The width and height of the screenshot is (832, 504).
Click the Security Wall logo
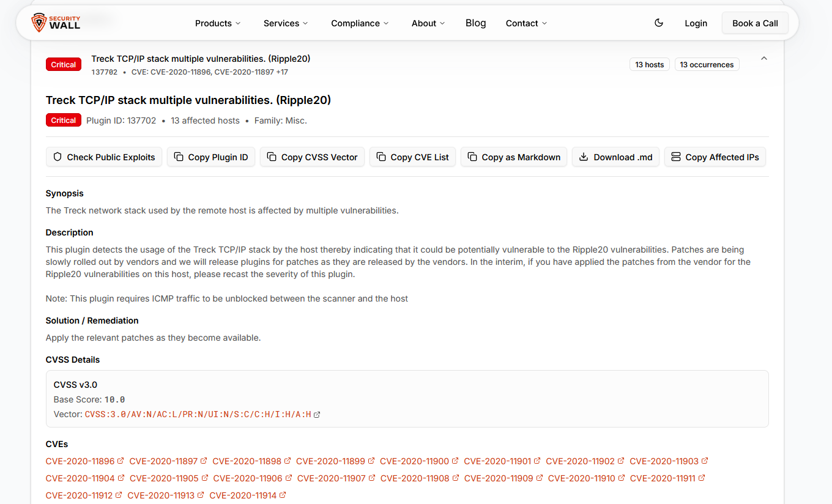tap(56, 23)
